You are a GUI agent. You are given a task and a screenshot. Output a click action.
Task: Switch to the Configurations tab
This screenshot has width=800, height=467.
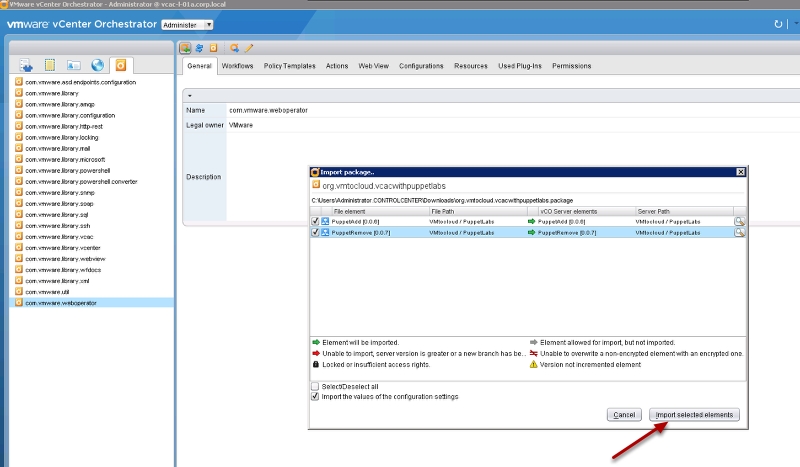point(421,66)
